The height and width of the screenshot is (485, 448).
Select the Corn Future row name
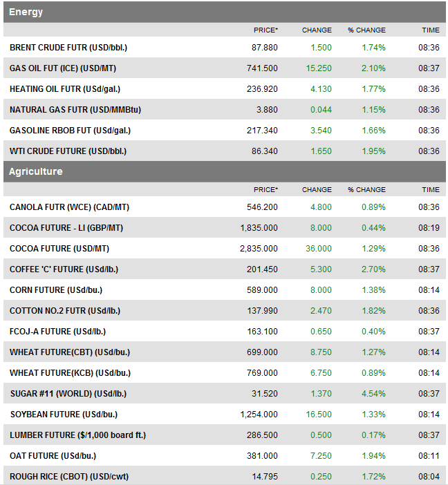tap(56, 290)
